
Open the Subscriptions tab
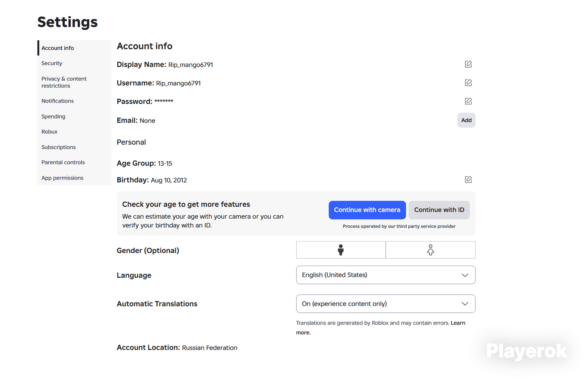click(x=74, y=147)
